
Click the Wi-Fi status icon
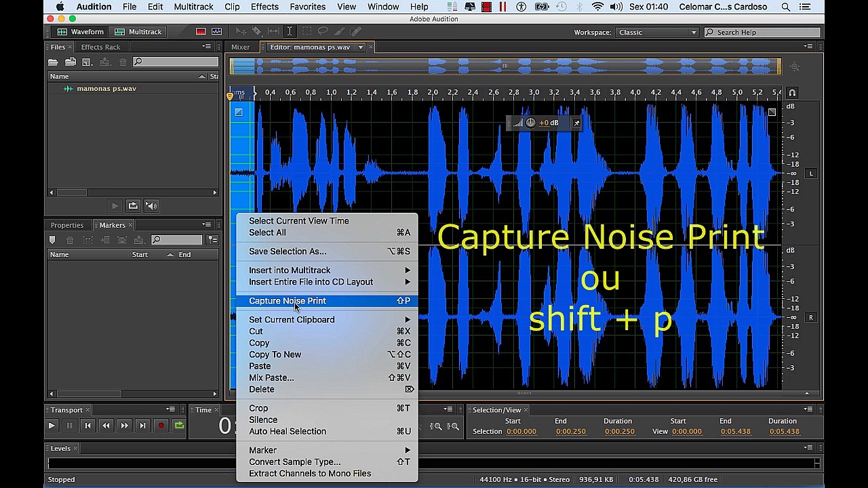pyautogui.click(x=597, y=7)
